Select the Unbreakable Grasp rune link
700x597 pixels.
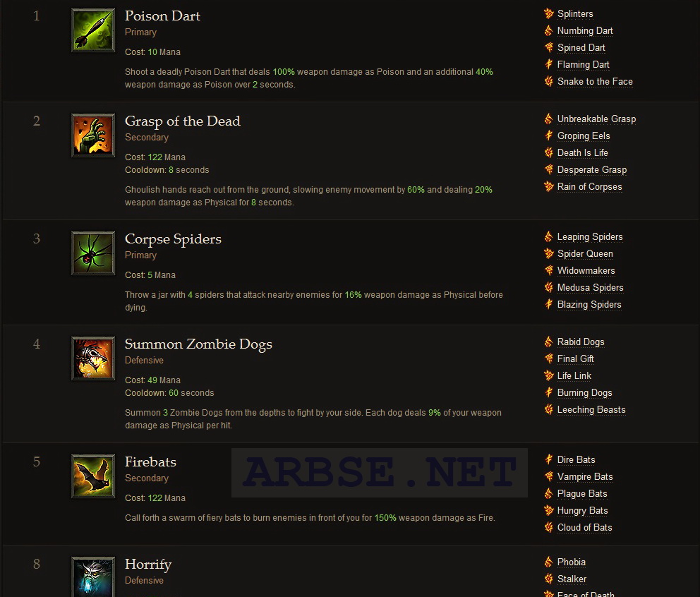click(596, 119)
